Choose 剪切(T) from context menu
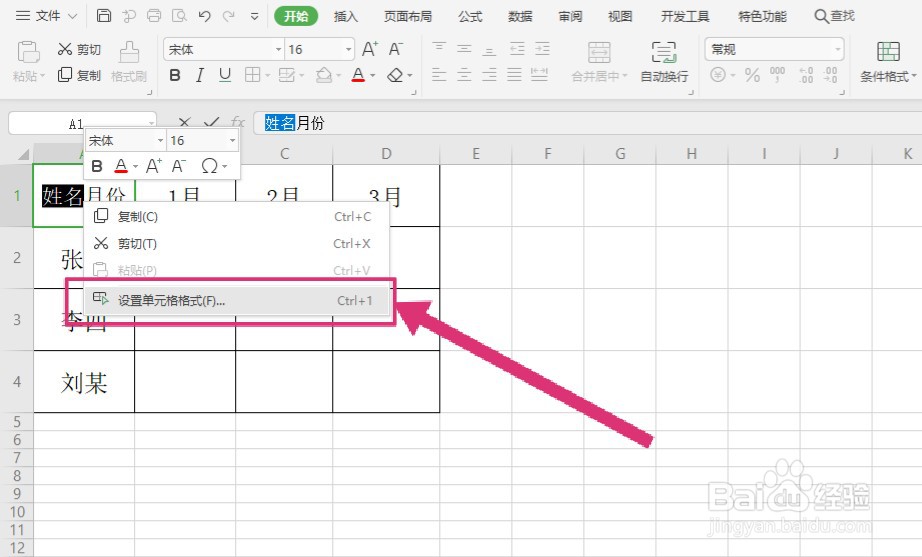The image size is (922, 557). click(236, 244)
